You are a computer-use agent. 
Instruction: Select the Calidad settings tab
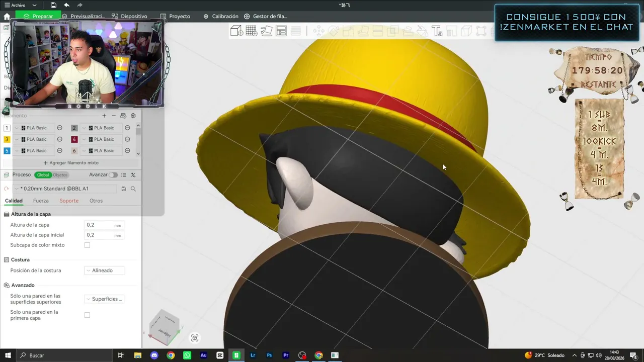click(14, 201)
